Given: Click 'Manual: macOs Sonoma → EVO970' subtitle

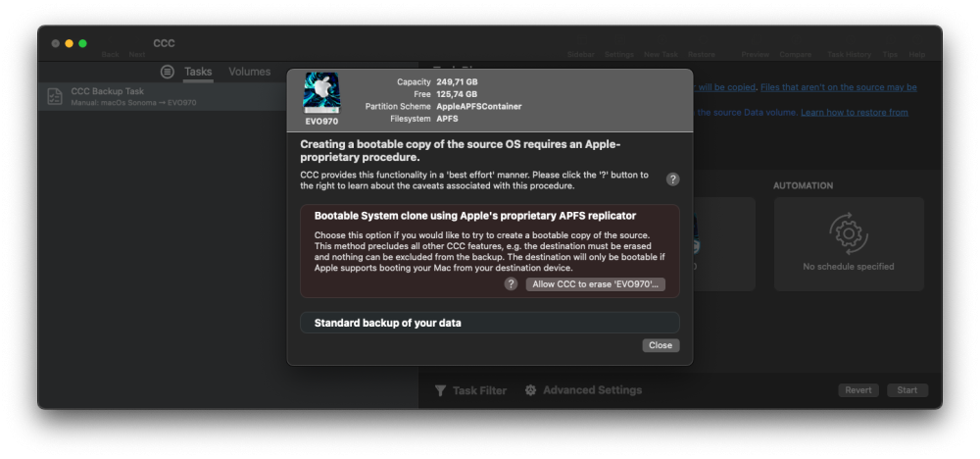Looking at the screenshot, I should pos(133,103).
